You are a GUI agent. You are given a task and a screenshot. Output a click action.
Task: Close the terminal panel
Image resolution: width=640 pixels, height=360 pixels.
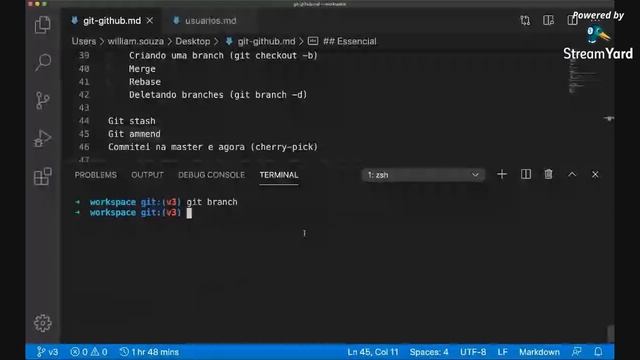coord(595,175)
